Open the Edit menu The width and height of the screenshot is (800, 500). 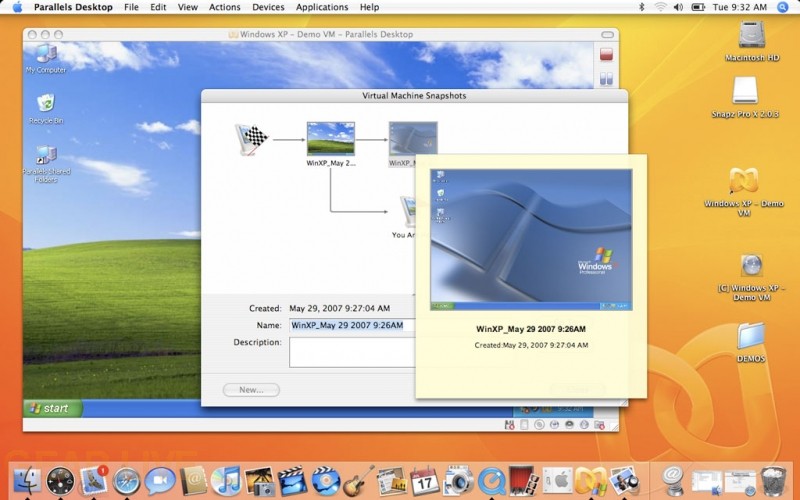pos(158,7)
